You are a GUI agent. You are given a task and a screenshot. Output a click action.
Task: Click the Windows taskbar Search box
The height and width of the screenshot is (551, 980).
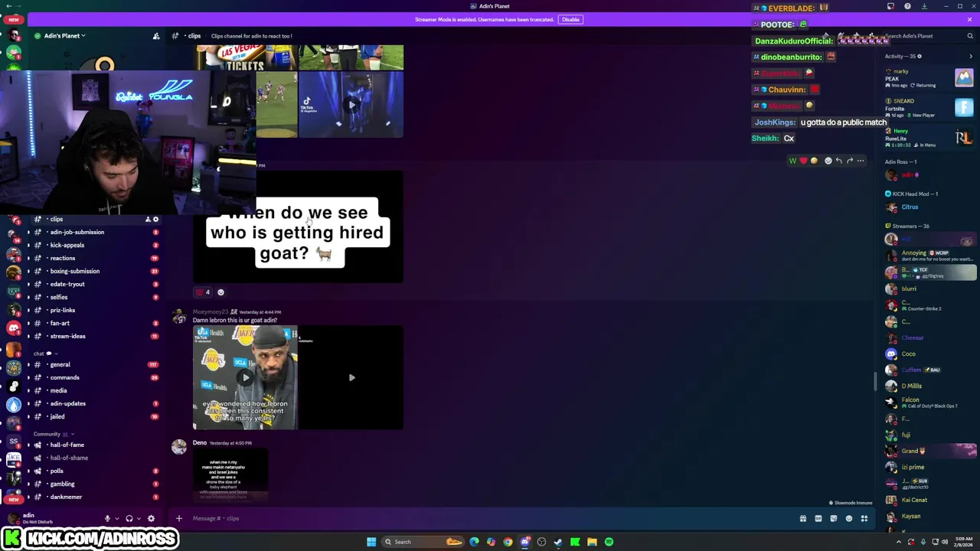click(424, 542)
